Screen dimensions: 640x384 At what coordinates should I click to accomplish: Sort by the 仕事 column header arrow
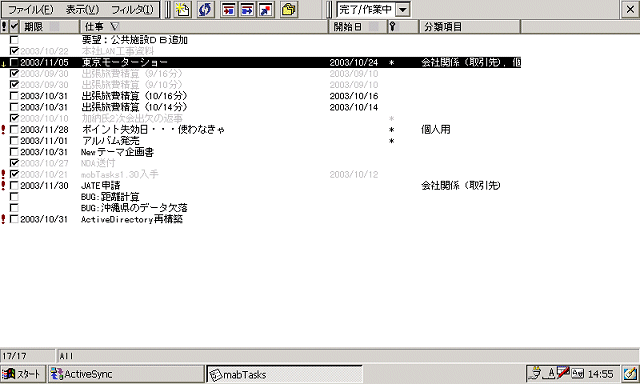(114, 27)
